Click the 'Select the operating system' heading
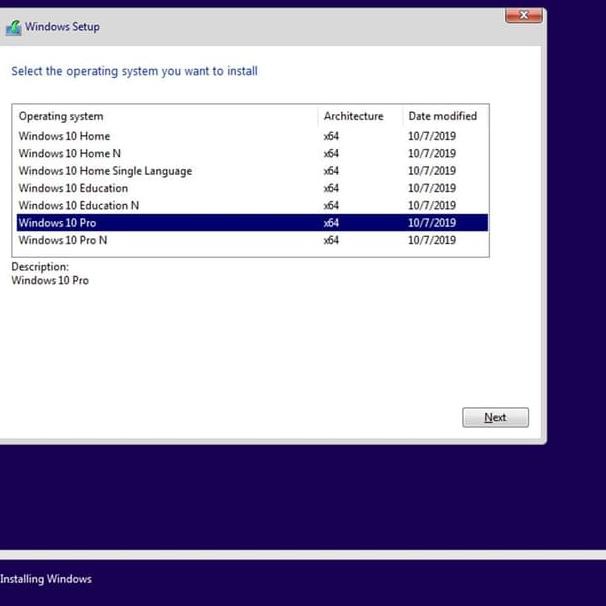Screen dimensions: 606x606 click(134, 71)
